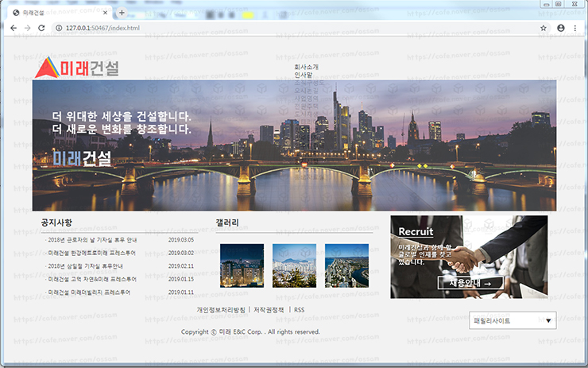Open the daytime city mountain gallery thumbnail

click(294, 265)
